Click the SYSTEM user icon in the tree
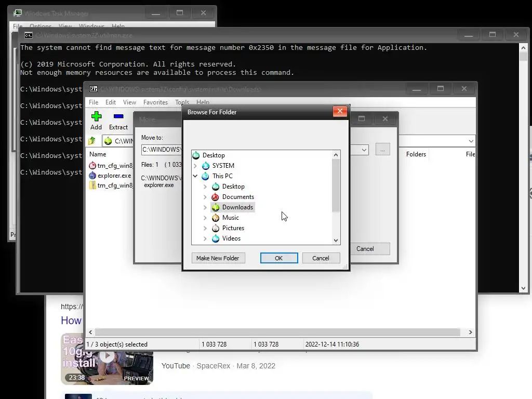532x399 pixels. 206,166
